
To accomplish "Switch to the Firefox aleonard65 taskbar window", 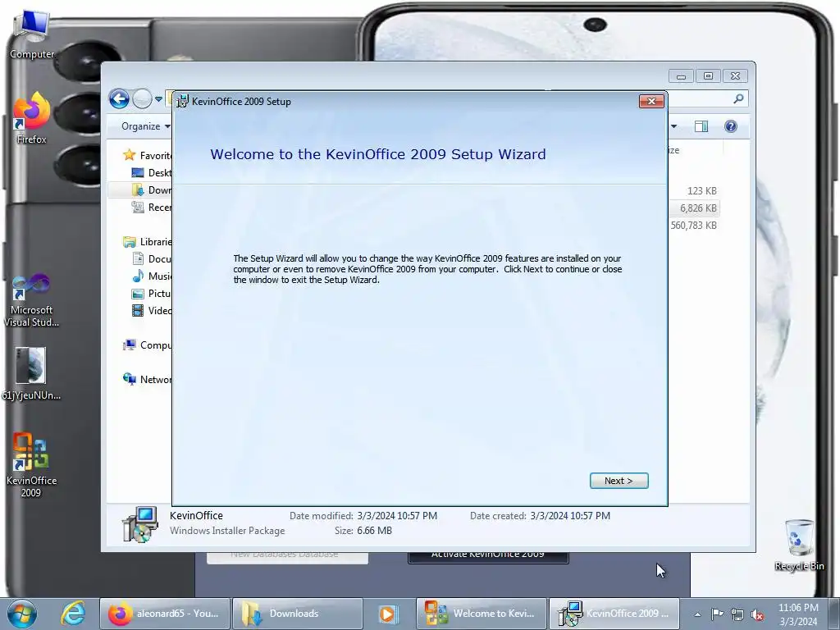I will click(164, 614).
